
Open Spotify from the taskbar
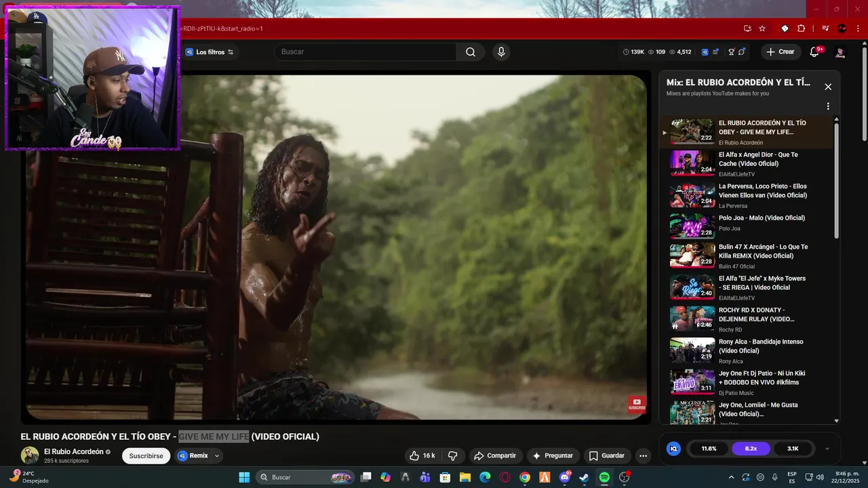click(x=604, y=477)
